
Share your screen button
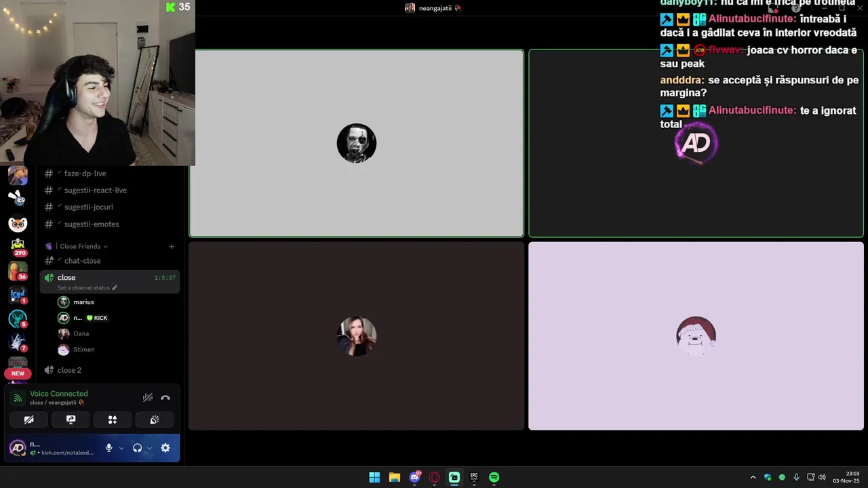click(71, 420)
